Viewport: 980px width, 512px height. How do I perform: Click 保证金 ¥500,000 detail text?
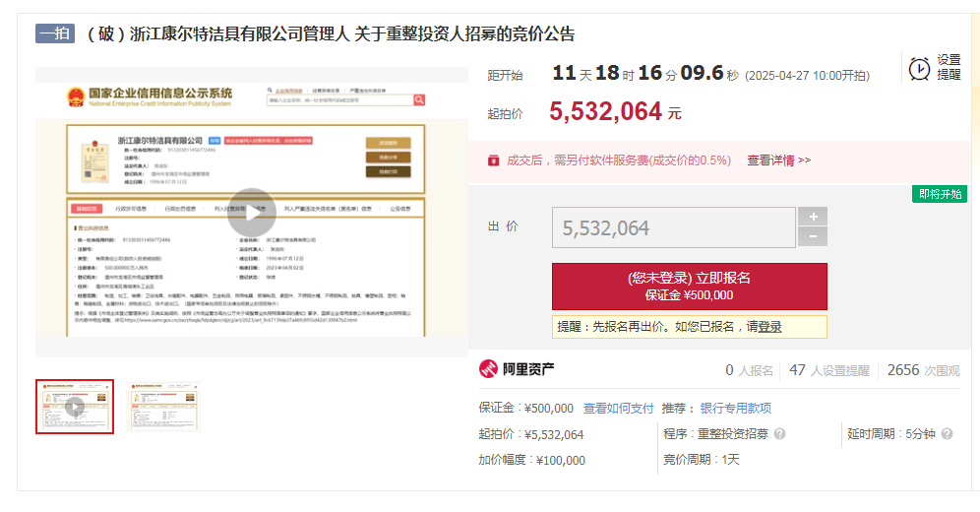[x=526, y=409]
